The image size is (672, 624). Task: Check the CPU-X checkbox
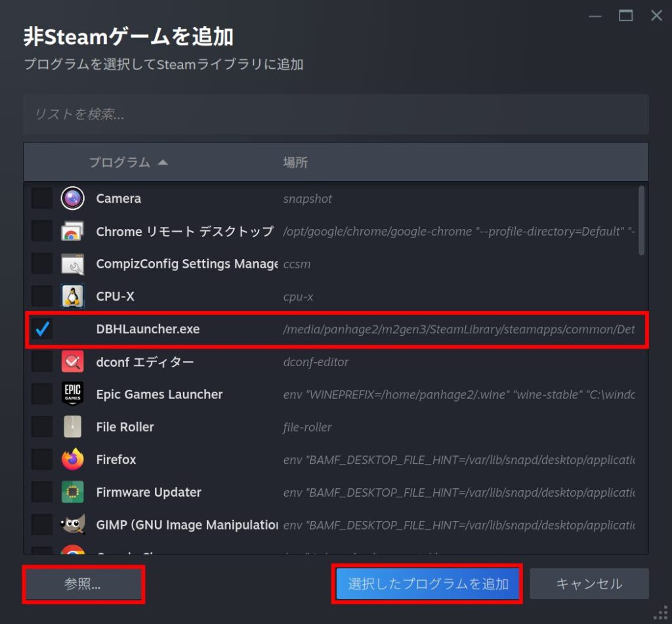(x=42, y=296)
